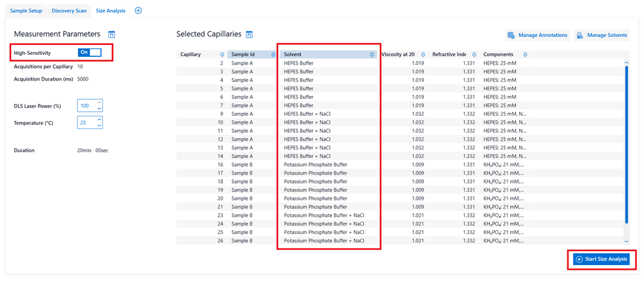Open Manage Solvents
The image size is (644, 281).
pyautogui.click(x=602, y=35)
